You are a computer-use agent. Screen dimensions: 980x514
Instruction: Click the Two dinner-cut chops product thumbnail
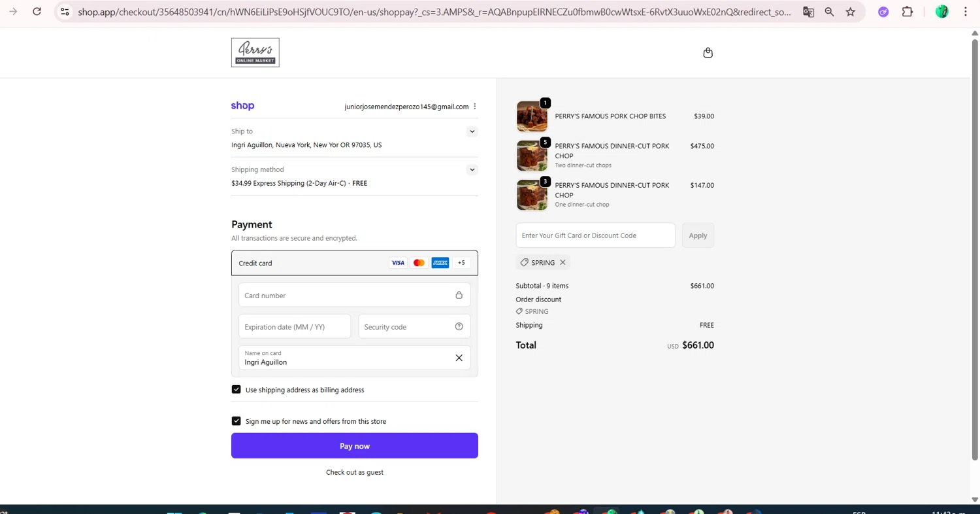[x=532, y=156]
